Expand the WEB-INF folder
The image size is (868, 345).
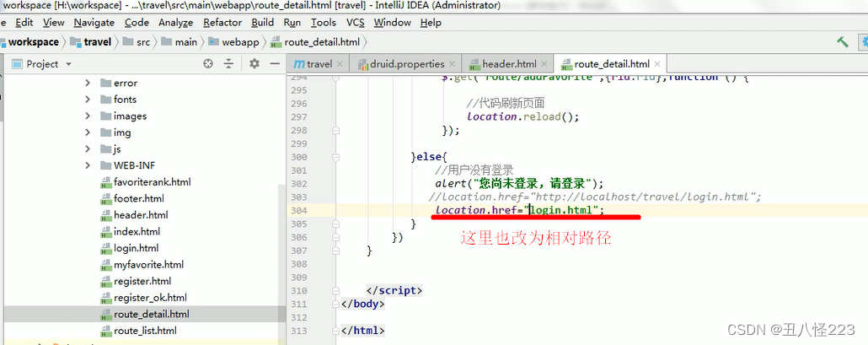[88, 165]
